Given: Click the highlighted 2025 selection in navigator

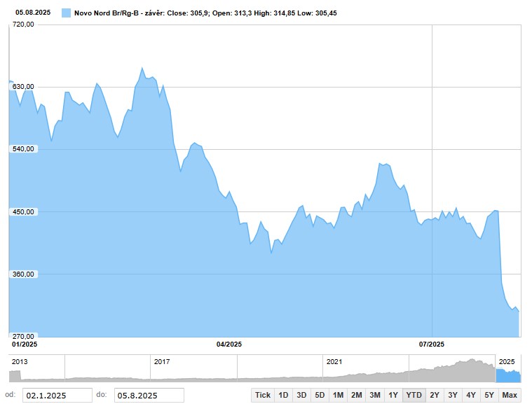Looking at the screenshot, I should [508, 375].
